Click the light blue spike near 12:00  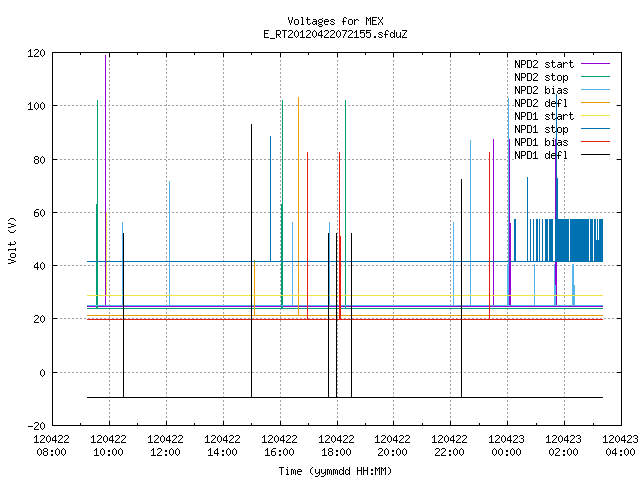tap(169, 243)
